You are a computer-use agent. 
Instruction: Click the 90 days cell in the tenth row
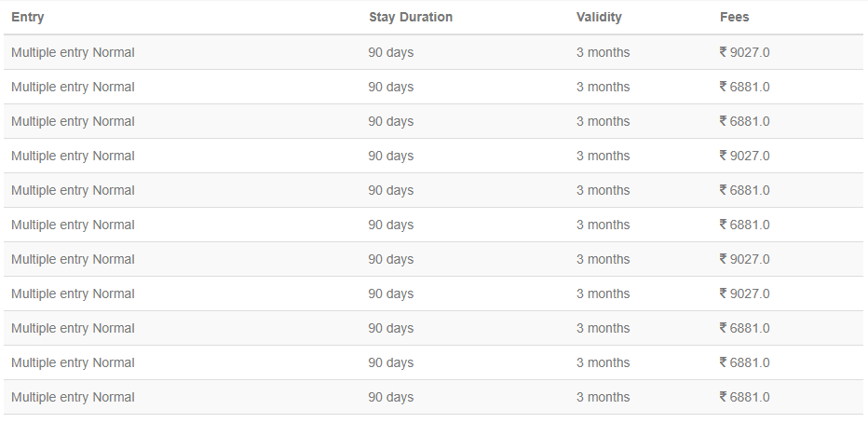coord(391,362)
